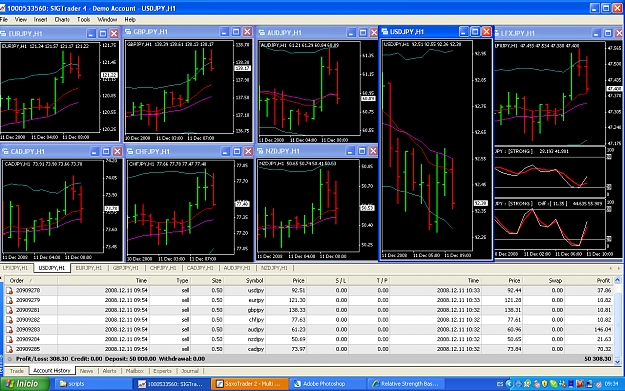
Task: Click chart tabs scroll-right arrow
Action: (619, 268)
